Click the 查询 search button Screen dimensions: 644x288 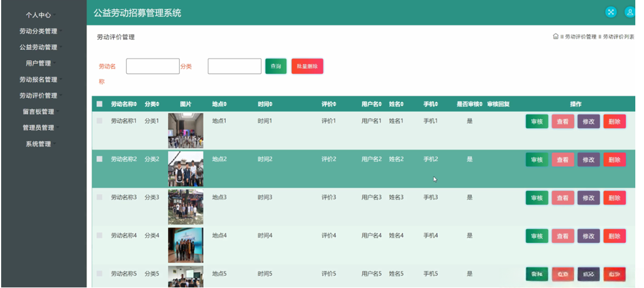point(276,66)
